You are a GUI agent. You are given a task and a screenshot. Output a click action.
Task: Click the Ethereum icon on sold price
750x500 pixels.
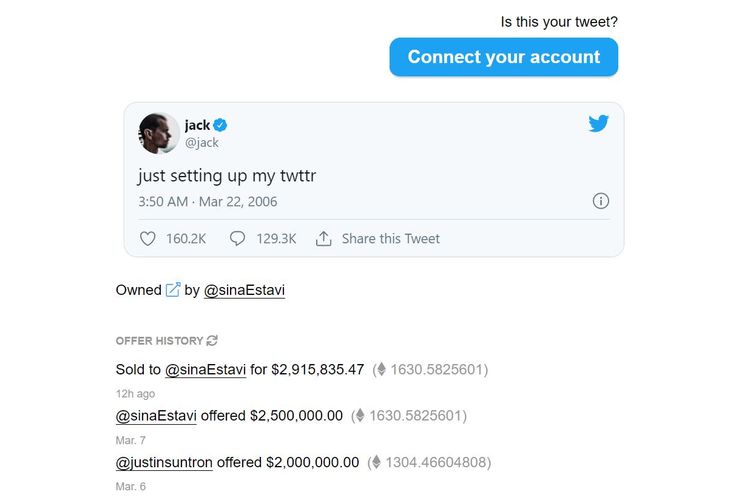coord(380,370)
